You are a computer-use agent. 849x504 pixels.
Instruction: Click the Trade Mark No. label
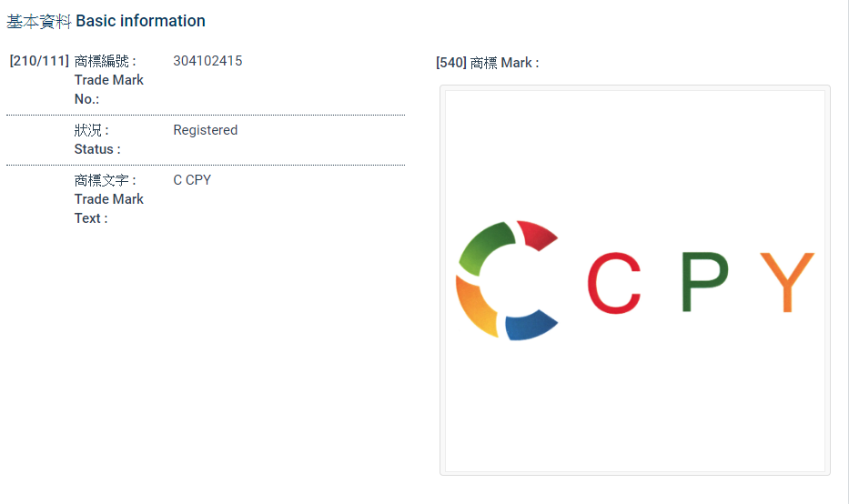coord(108,89)
